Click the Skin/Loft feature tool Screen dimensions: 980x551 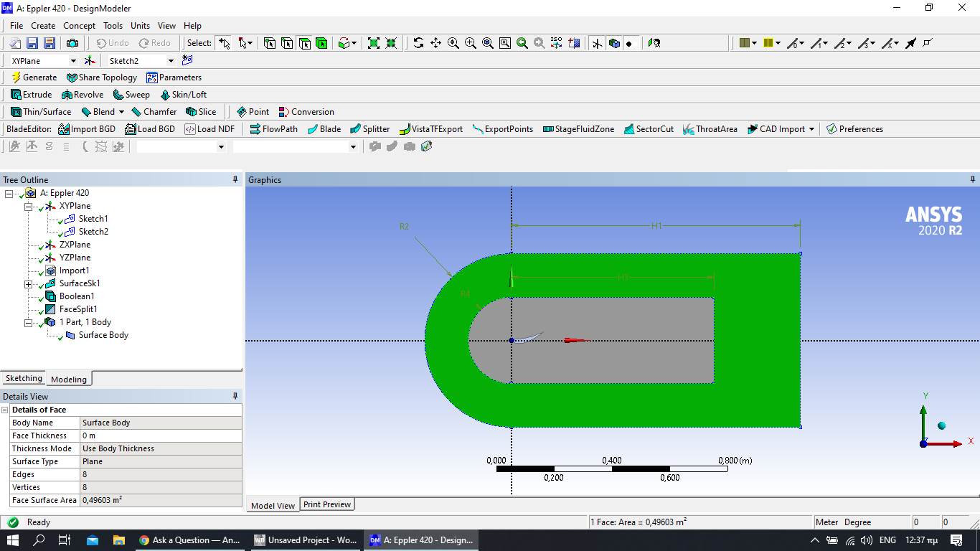[x=183, y=95]
